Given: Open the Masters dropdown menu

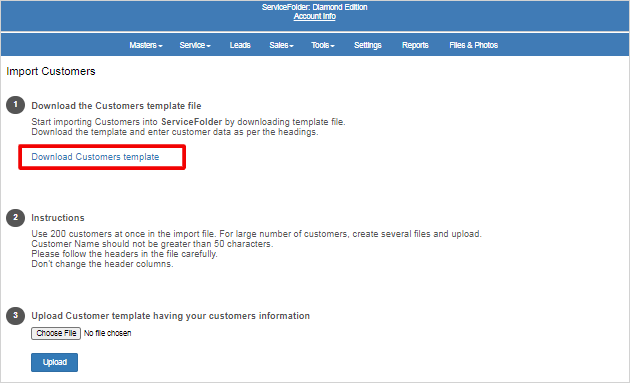Looking at the screenshot, I should click(145, 45).
